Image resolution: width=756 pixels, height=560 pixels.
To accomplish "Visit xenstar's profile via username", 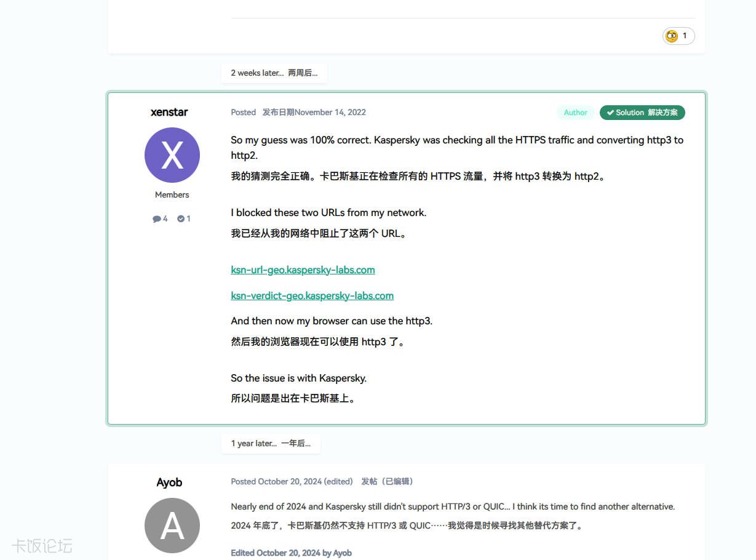I will pyautogui.click(x=169, y=112).
